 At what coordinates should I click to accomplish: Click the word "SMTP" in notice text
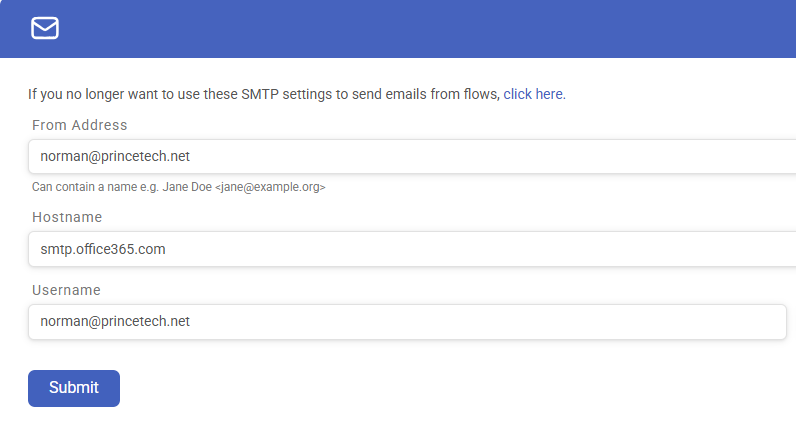coord(260,94)
